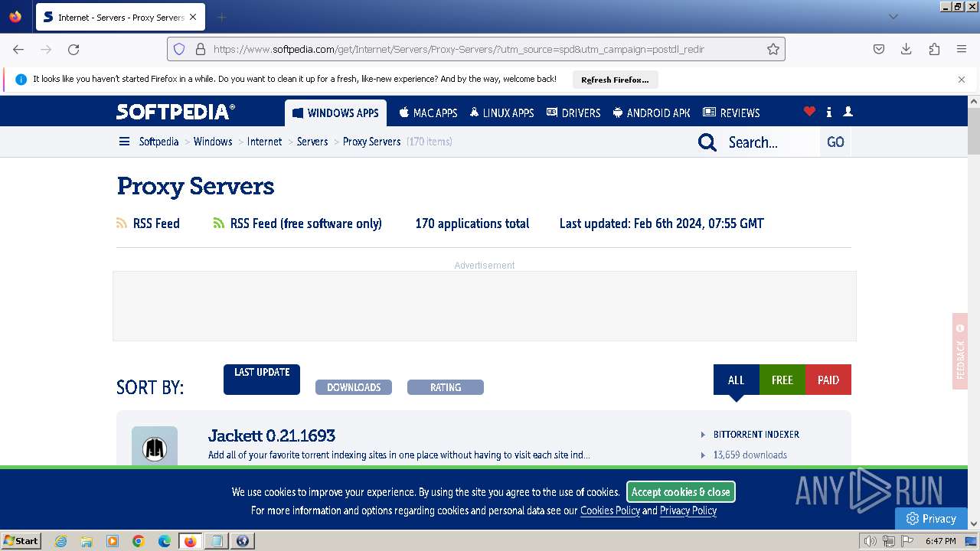This screenshot has width=980, height=551.
Task: Filter by PAID software
Action: pos(828,380)
